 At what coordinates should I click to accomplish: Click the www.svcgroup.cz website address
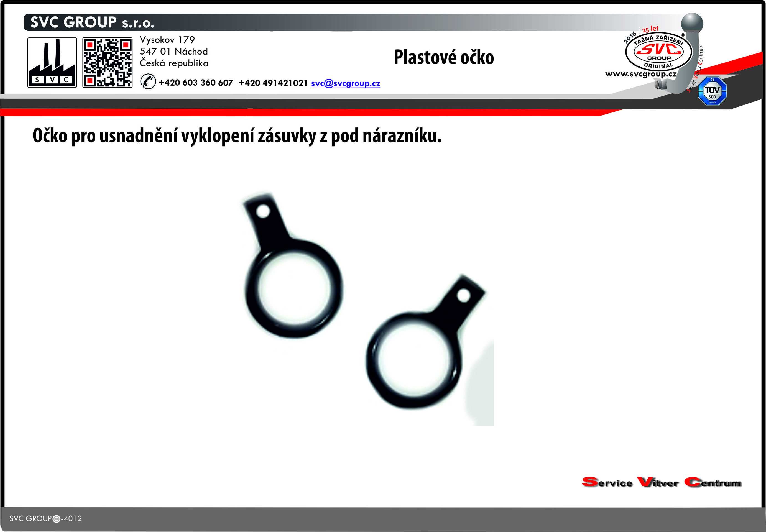640,74
